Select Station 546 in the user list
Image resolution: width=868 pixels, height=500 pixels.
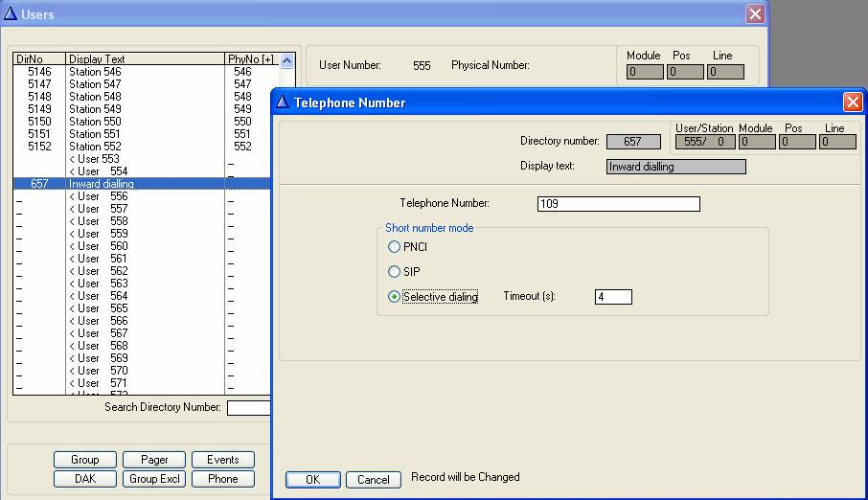pos(95,72)
